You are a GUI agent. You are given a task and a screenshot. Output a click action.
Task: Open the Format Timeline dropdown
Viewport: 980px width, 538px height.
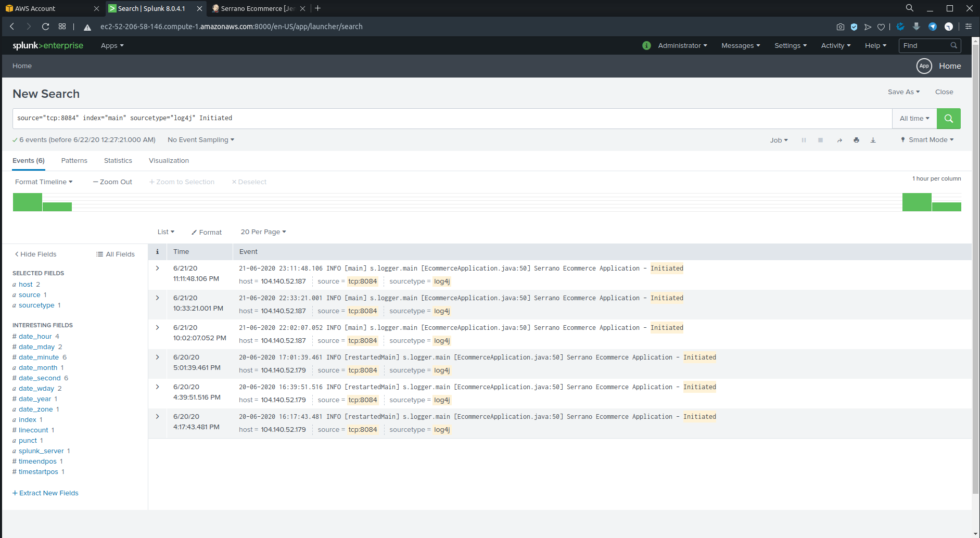44,182
